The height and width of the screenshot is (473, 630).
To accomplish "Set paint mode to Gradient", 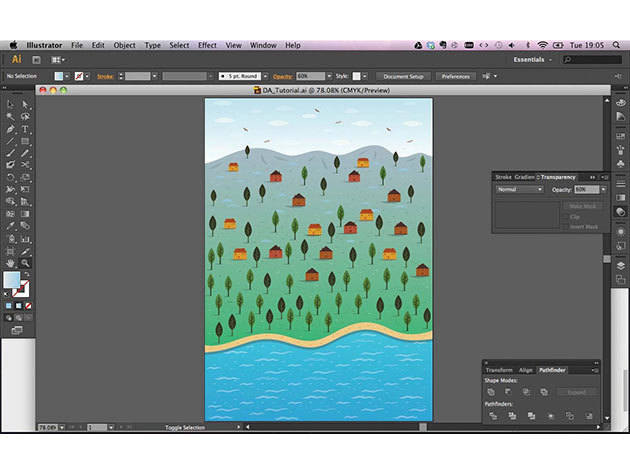I will click(x=18, y=306).
